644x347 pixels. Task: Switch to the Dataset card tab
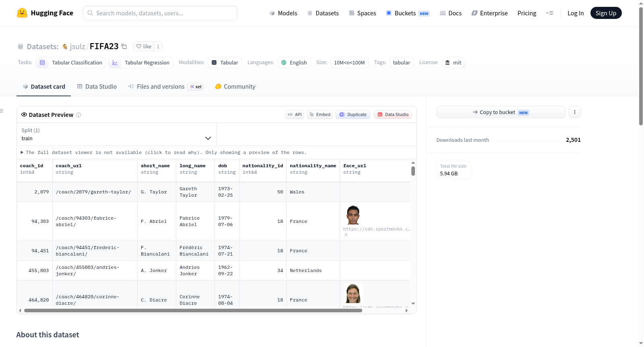(x=44, y=87)
